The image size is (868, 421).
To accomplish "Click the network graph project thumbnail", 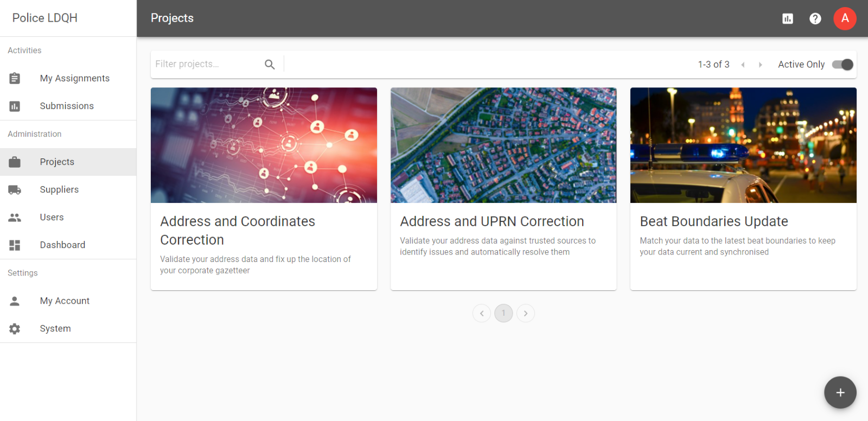I will (x=264, y=145).
